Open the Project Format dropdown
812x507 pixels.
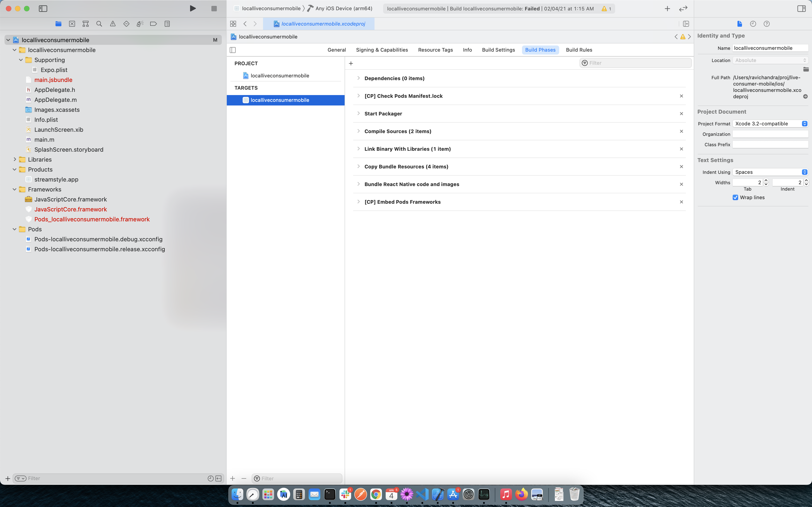[x=770, y=123]
